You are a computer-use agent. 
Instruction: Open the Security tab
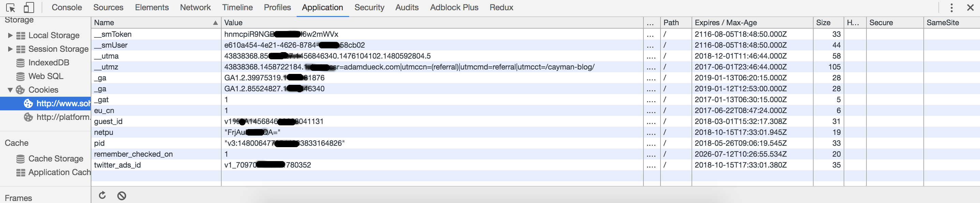tap(369, 7)
